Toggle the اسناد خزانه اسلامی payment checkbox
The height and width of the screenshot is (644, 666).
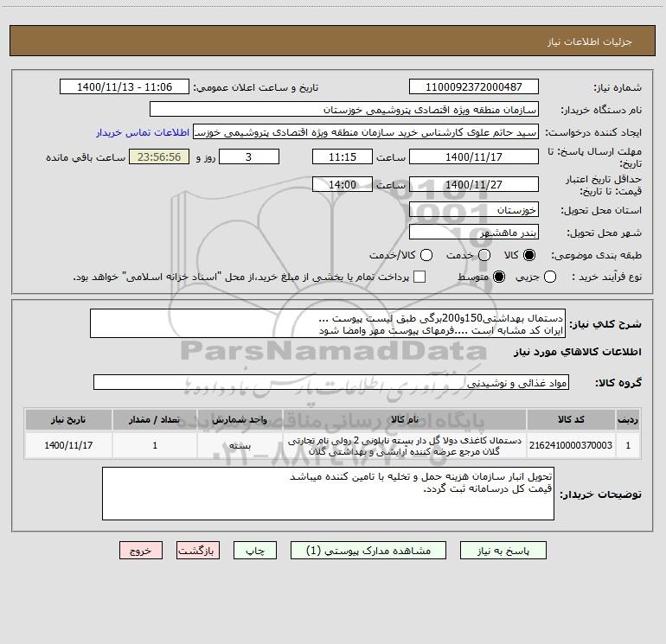(419, 277)
